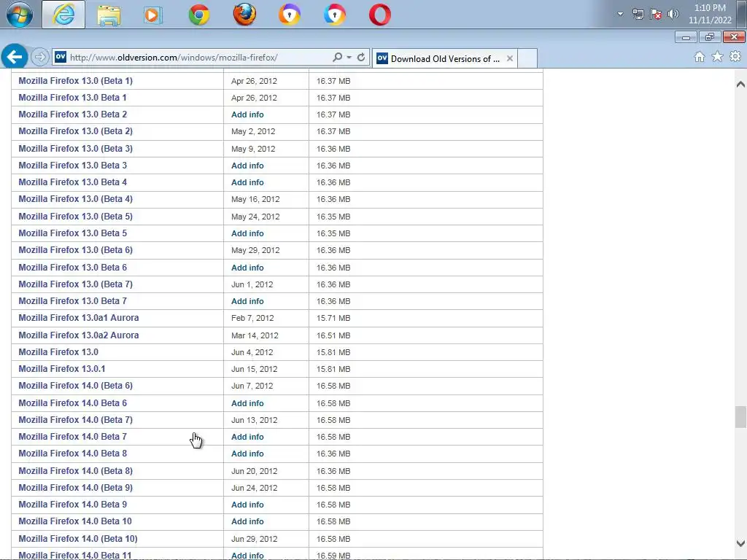Screen dimensions: 747x560
Task: Click the scrollbar down arrow
Action: [740, 542]
